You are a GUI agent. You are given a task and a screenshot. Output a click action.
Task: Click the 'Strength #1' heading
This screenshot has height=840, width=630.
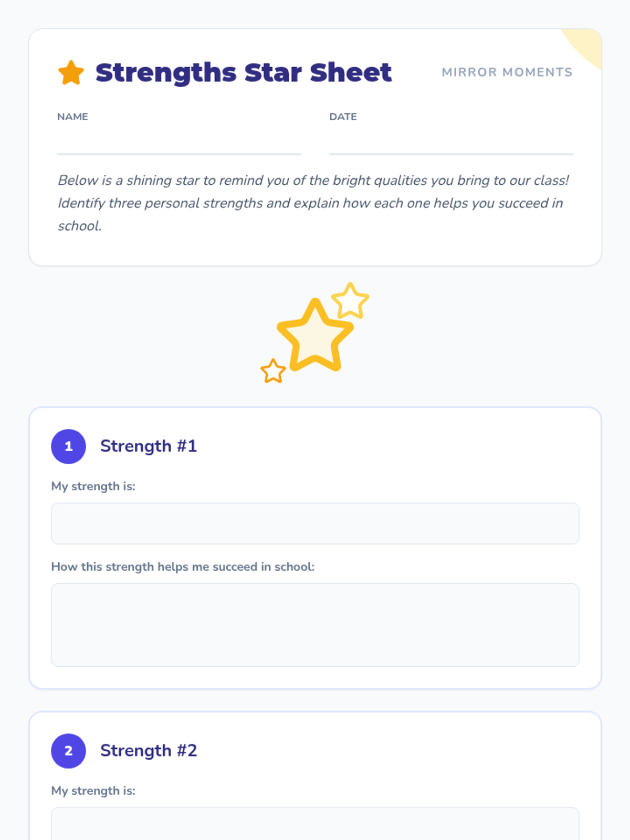[149, 446]
